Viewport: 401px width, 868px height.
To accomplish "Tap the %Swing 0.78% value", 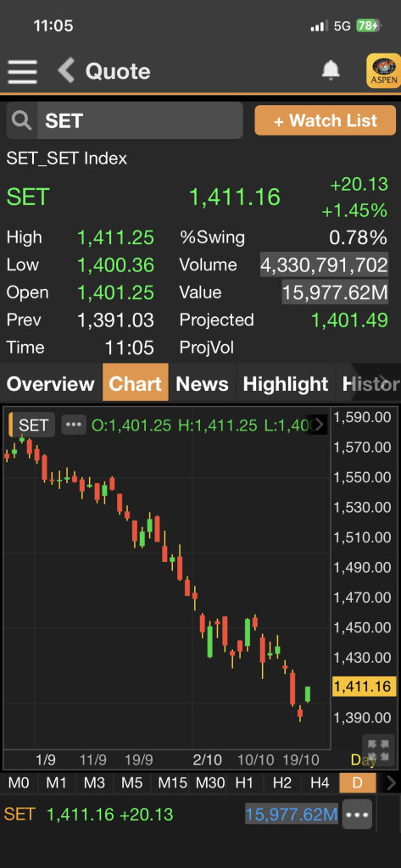I will tap(358, 237).
